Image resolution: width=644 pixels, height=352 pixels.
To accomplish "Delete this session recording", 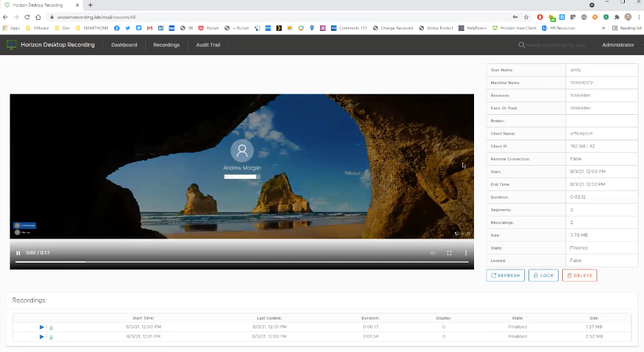I will (579, 276).
